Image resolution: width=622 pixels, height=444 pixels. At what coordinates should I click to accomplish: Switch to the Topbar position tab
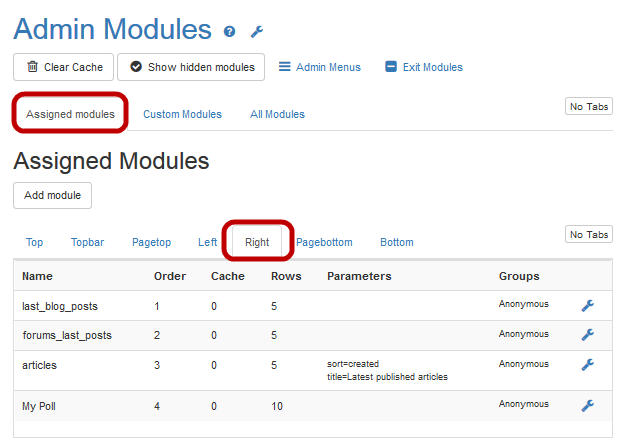pos(87,242)
